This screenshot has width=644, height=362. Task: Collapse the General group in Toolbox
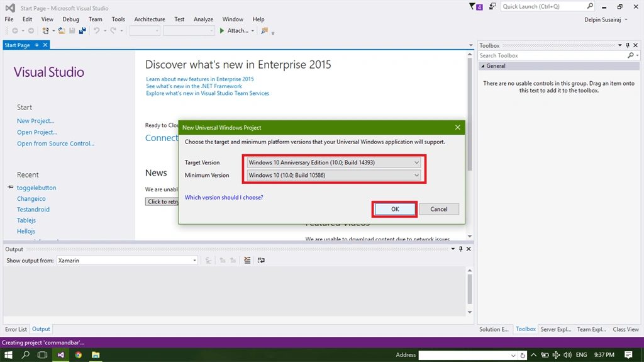(483, 66)
